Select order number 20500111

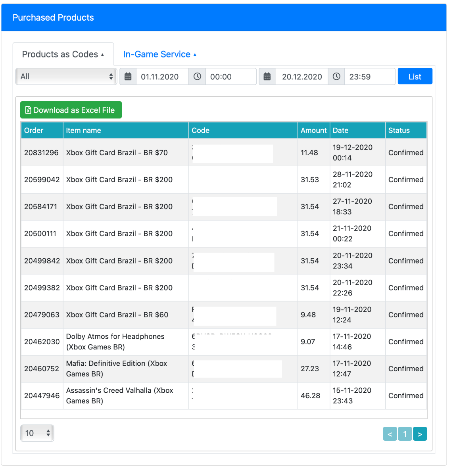(x=40, y=234)
